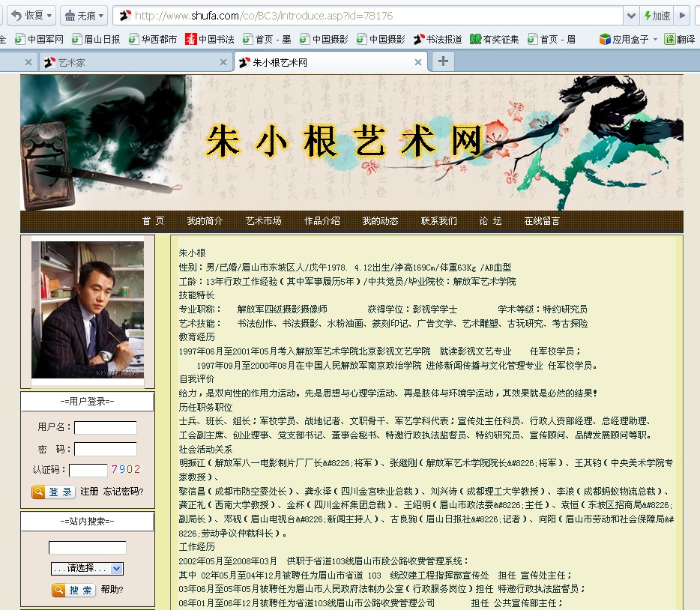This screenshot has height=610, width=700.
Task: Click the 恢复 restore toolbar button
Action: [27, 15]
